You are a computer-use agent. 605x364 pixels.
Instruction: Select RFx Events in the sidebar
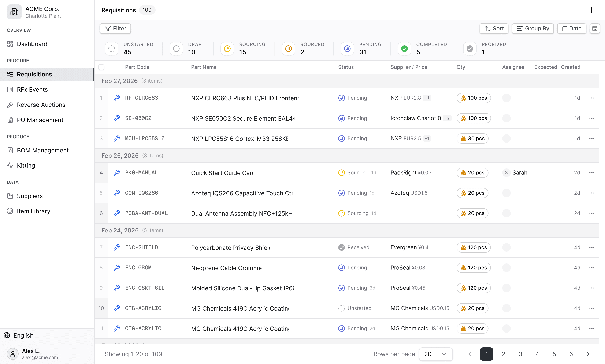[x=32, y=90]
